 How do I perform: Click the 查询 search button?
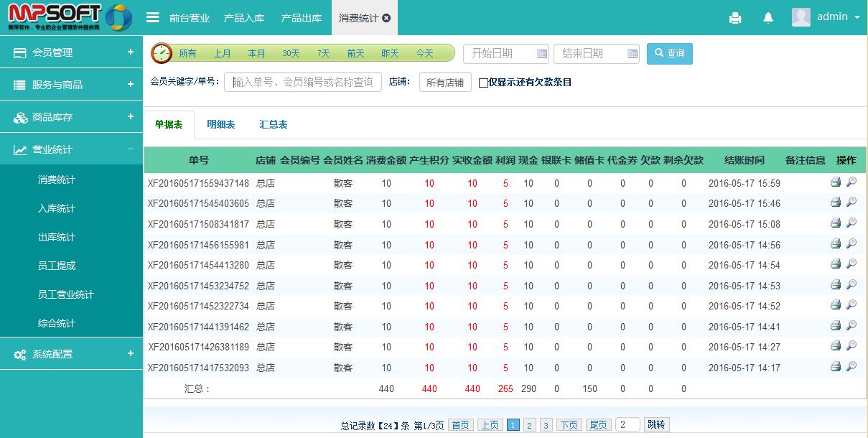(x=669, y=53)
